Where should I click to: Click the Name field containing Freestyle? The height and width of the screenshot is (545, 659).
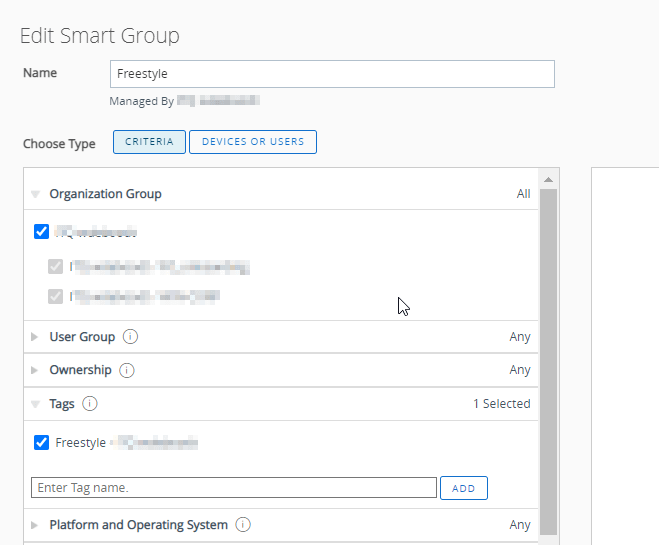click(x=331, y=74)
